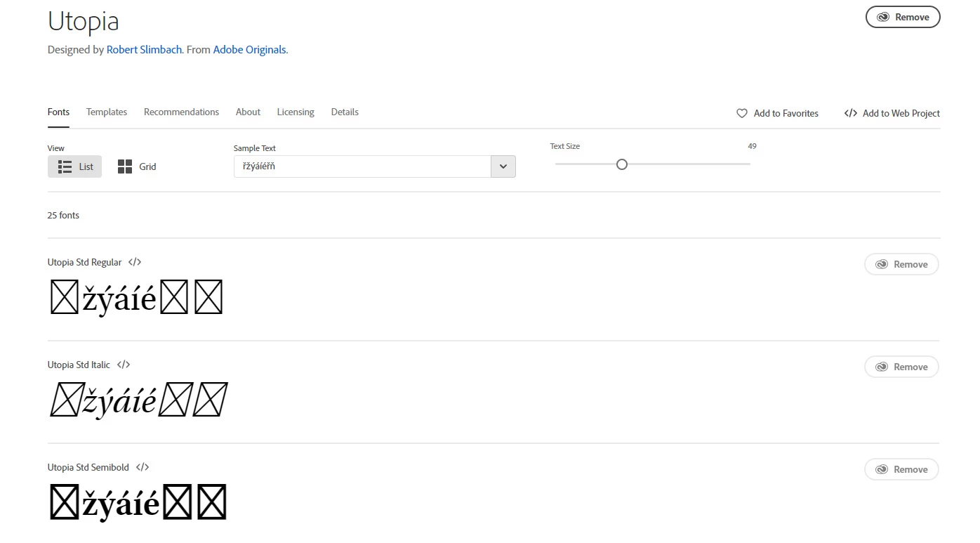Click the top Remove family button
This screenshot has height=543, width=980.
pyautogui.click(x=903, y=17)
